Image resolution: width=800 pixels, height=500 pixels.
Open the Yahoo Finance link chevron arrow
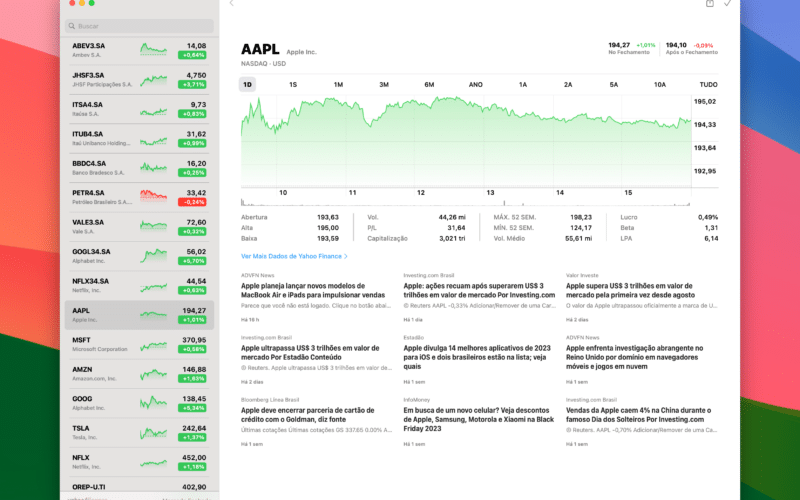tap(346, 256)
